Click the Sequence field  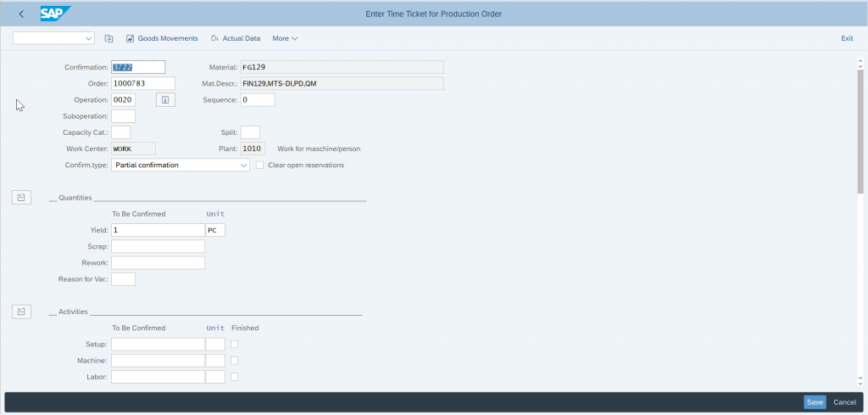[x=258, y=100]
